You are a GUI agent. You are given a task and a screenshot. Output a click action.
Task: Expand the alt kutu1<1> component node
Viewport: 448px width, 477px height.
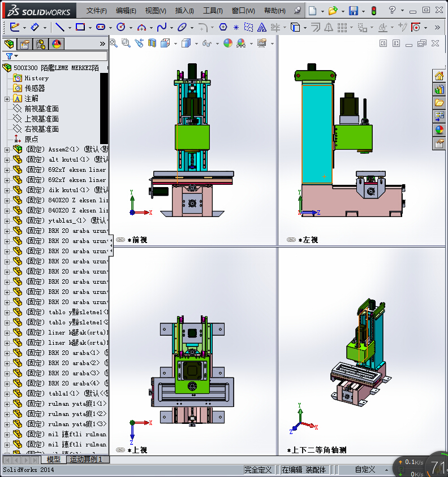point(7,160)
